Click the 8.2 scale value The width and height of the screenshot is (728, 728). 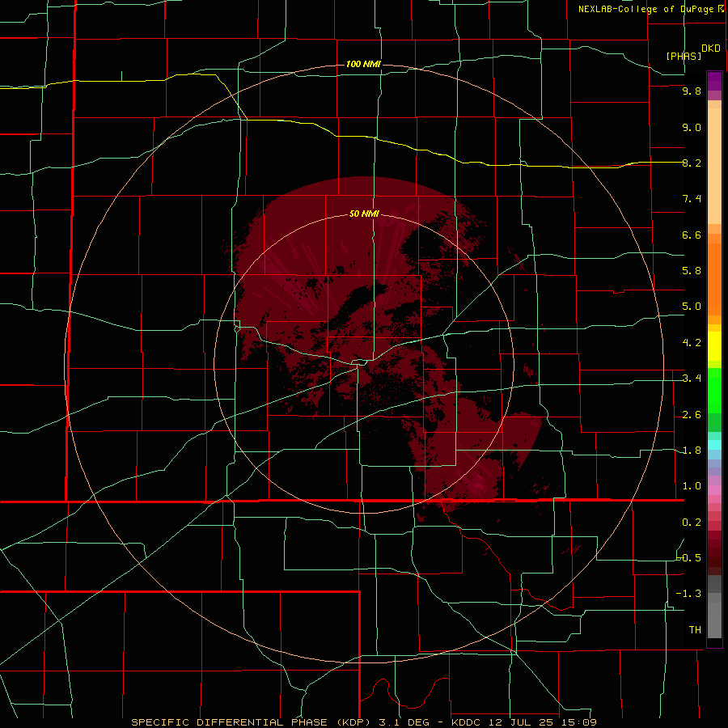[x=692, y=163]
